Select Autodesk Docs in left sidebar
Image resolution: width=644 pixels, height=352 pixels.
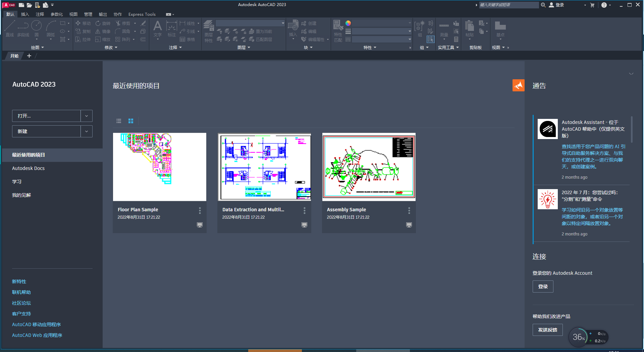28,168
